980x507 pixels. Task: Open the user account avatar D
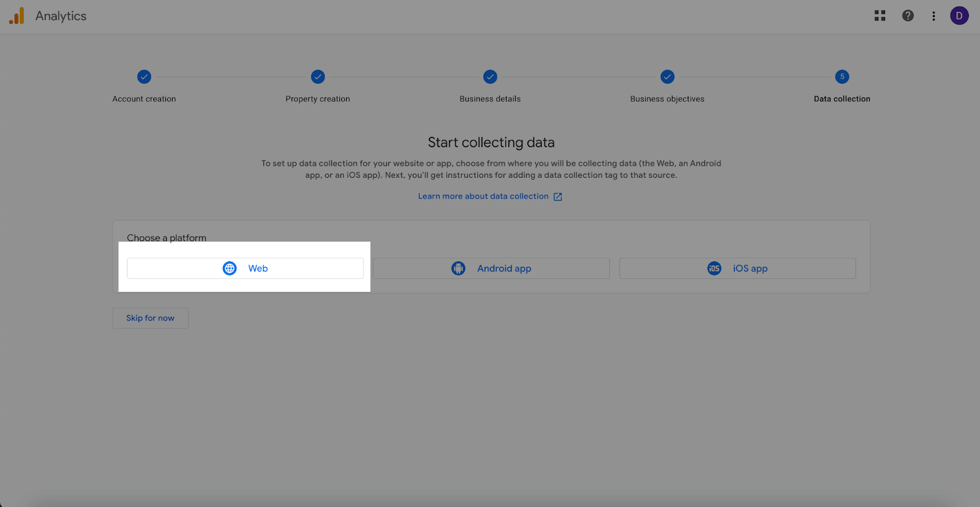(x=959, y=16)
